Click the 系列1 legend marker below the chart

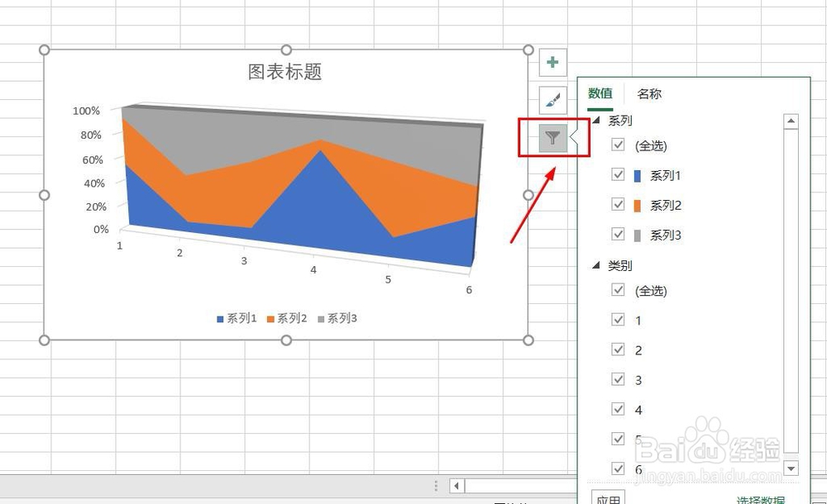pos(218,318)
